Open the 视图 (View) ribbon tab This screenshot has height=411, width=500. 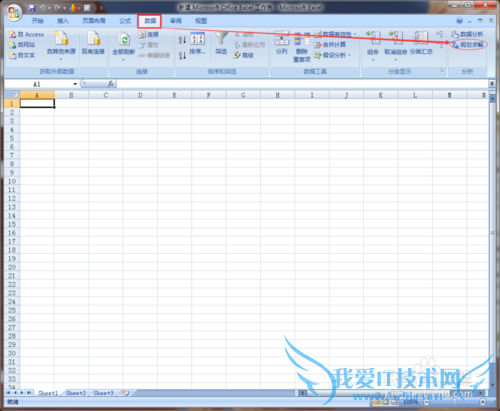click(x=201, y=21)
